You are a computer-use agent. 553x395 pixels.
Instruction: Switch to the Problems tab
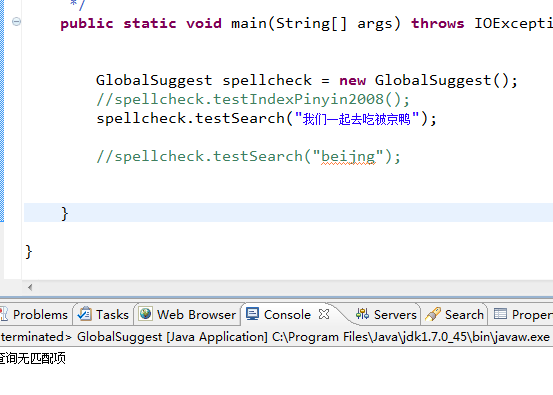pyautogui.click(x=34, y=314)
